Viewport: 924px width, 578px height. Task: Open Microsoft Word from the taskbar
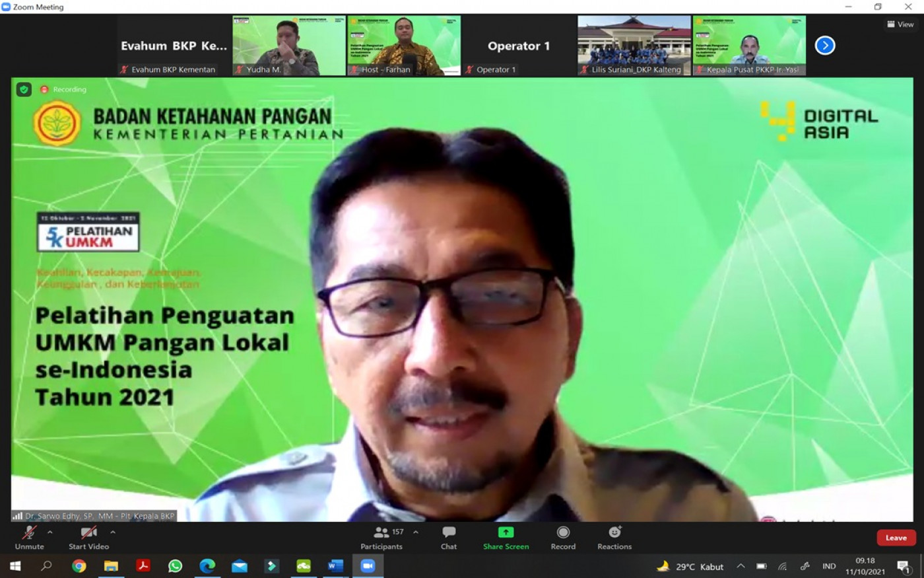[x=335, y=566]
